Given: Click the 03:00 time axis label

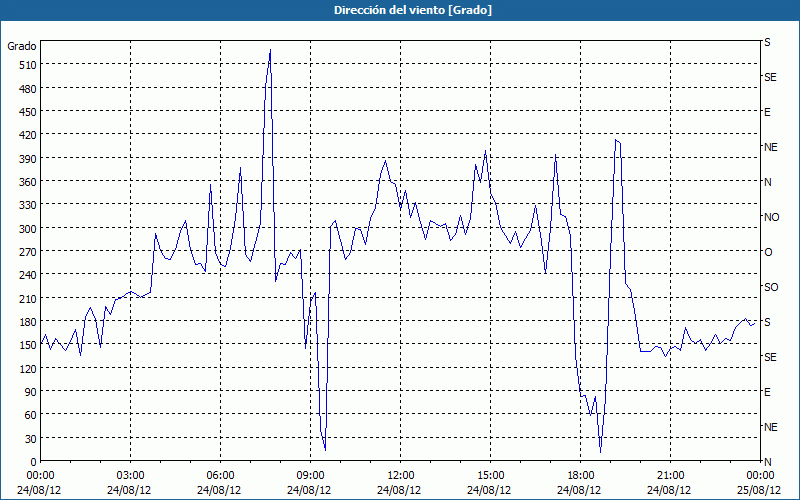Looking at the screenshot, I should (130, 476).
